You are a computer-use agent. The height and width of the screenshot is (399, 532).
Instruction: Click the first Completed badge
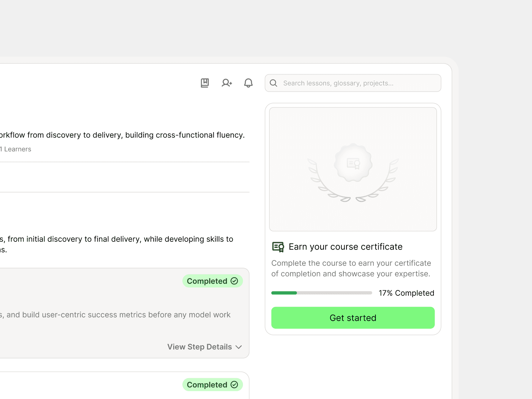pos(212,281)
